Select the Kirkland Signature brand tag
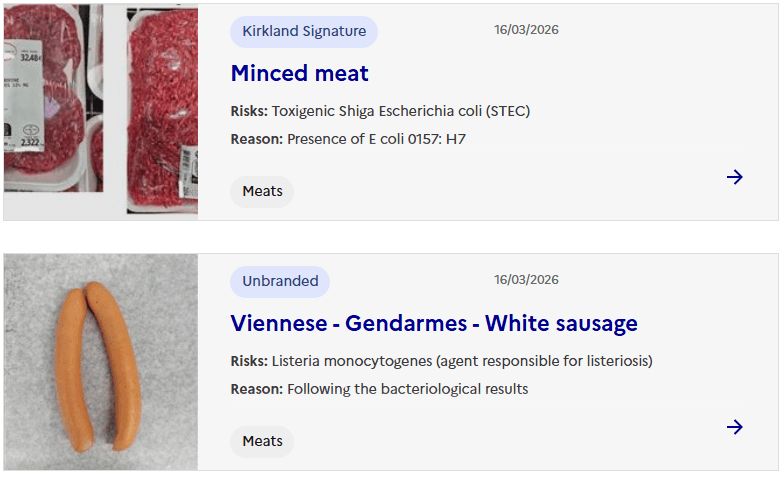The width and height of the screenshot is (783, 477). click(304, 31)
